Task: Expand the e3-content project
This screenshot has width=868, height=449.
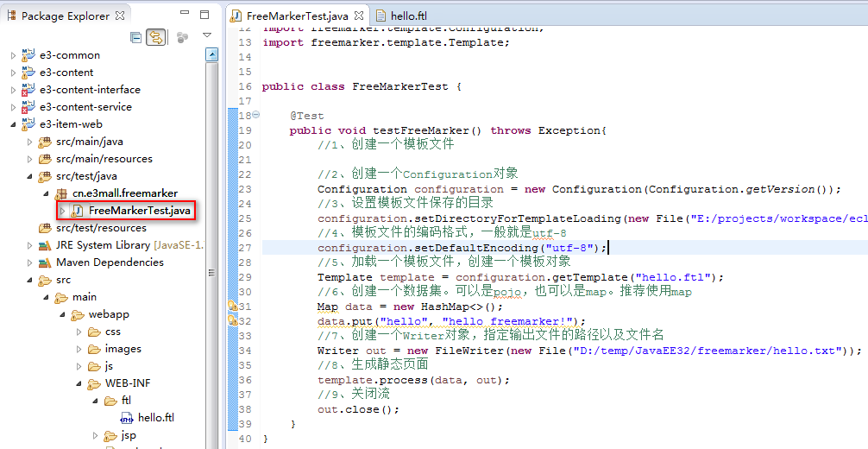Action: [x=13, y=73]
